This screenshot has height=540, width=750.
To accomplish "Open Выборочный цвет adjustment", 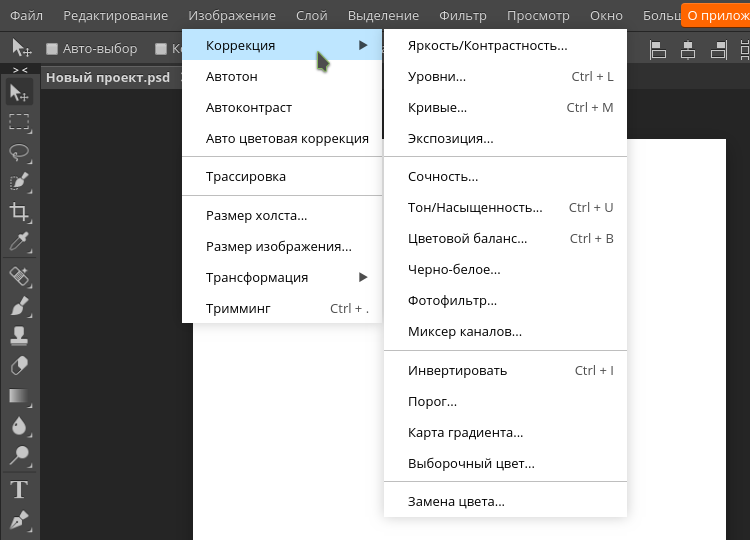I will 505,463.
